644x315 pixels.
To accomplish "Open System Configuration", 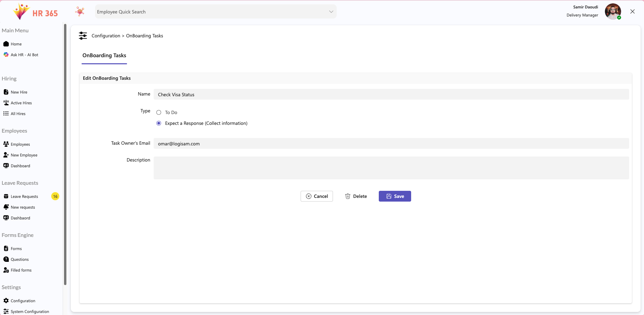I will pos(30,311).
